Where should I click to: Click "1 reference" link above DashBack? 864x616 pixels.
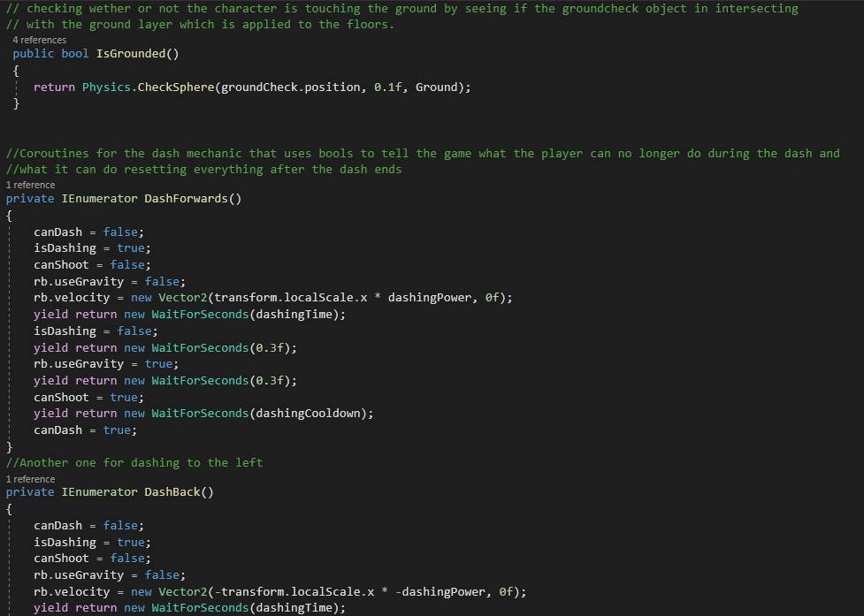[x=30, y=479]
